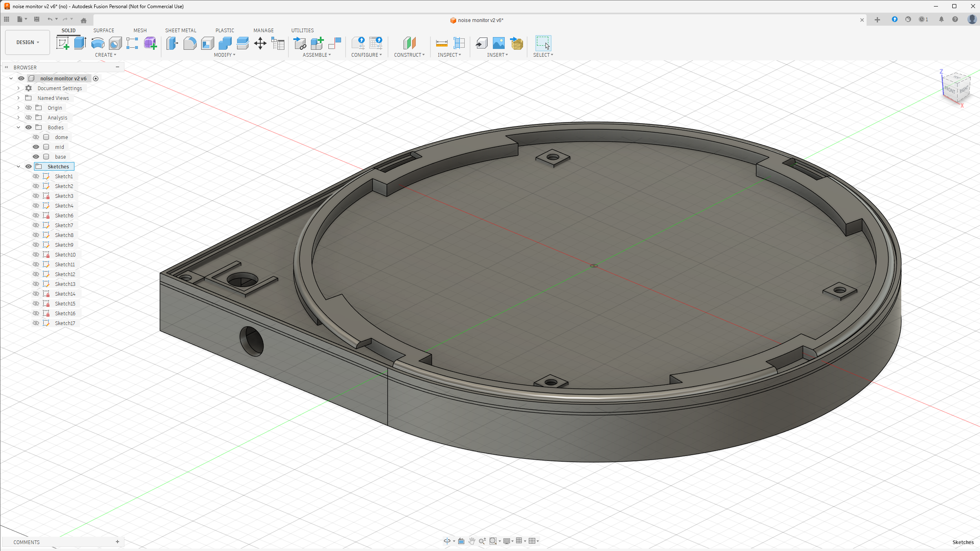Toggle visibility of the base body

click(36, 157)
